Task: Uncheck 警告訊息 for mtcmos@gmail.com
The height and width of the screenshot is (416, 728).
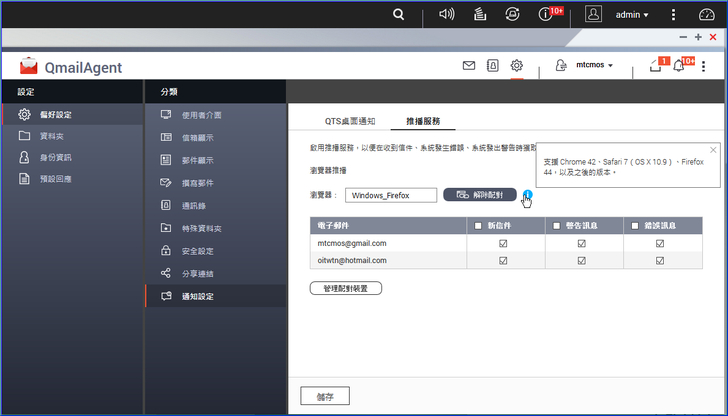Action: click(x=581, y=243)
